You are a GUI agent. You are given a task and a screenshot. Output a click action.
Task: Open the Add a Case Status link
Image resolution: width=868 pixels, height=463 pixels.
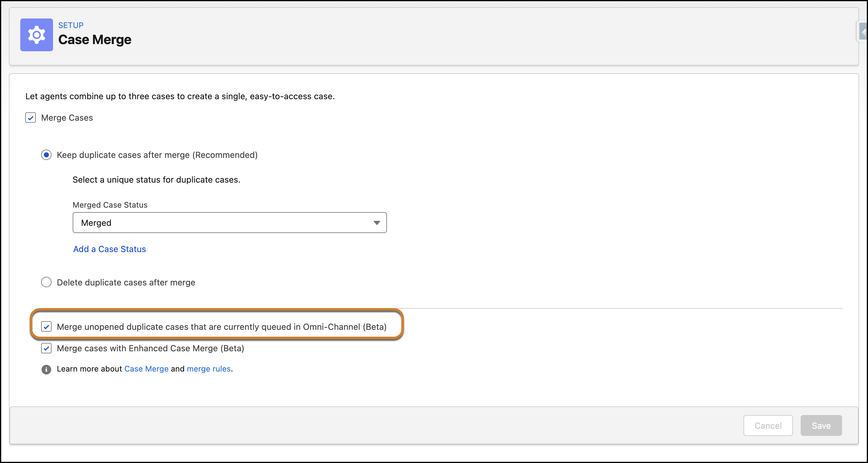pyautogui.click(x=110, y=249)
